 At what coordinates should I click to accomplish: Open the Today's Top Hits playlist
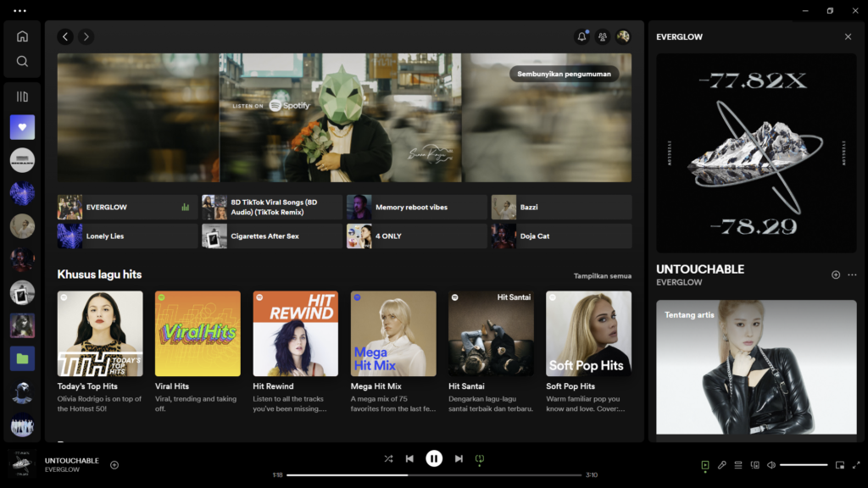point(100,333)
